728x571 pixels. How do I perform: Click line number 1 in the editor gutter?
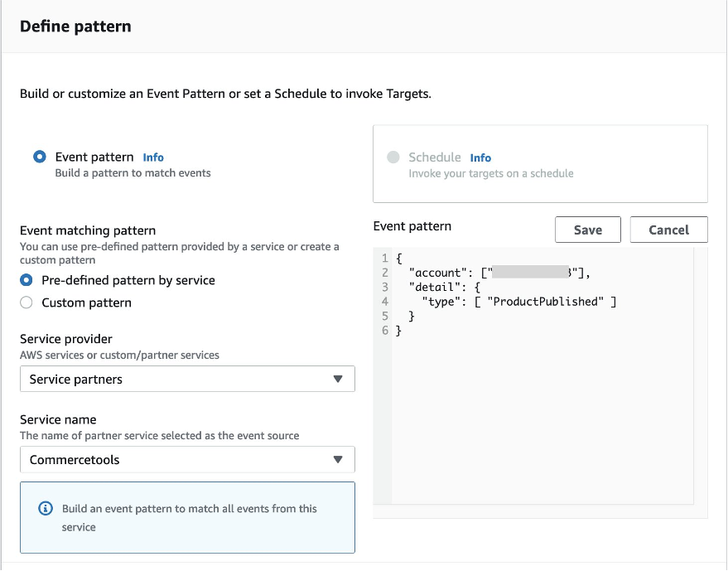click(x=385, y=258)
